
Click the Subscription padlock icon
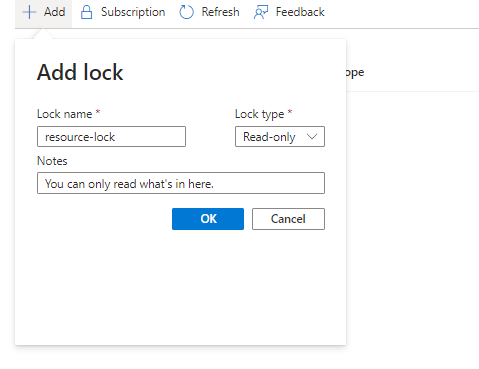point(86,12)
